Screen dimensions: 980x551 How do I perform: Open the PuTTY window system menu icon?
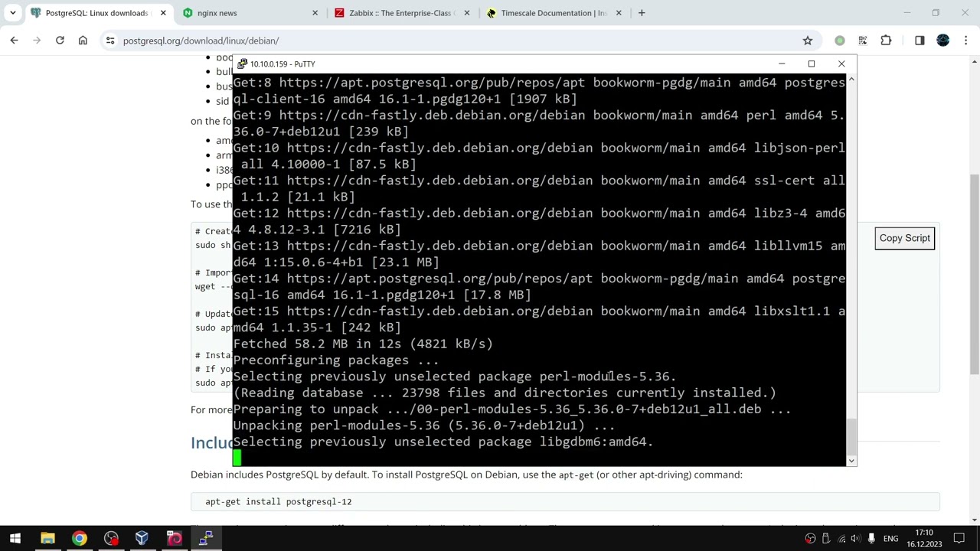pos(242,64)
